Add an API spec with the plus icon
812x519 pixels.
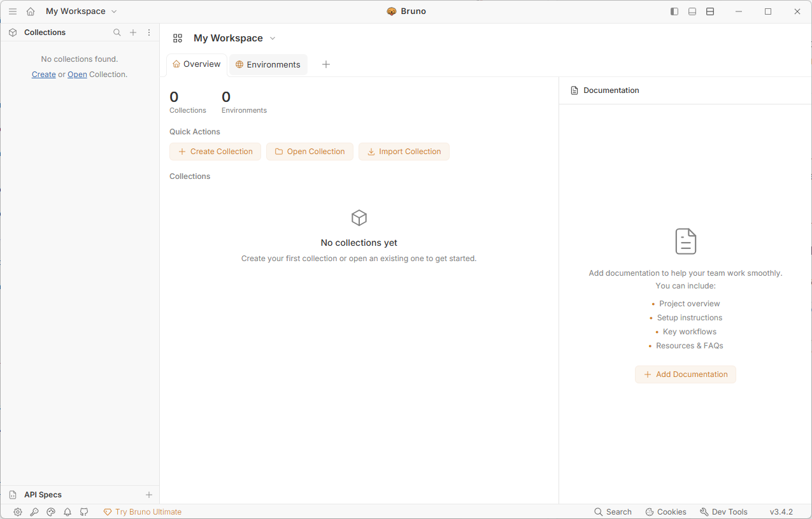[149, 495]
